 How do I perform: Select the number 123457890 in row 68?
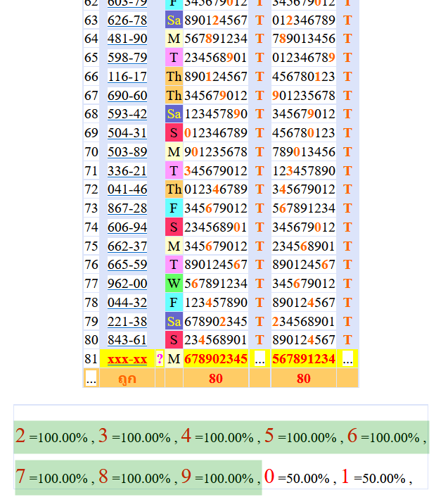click(215, 114)
